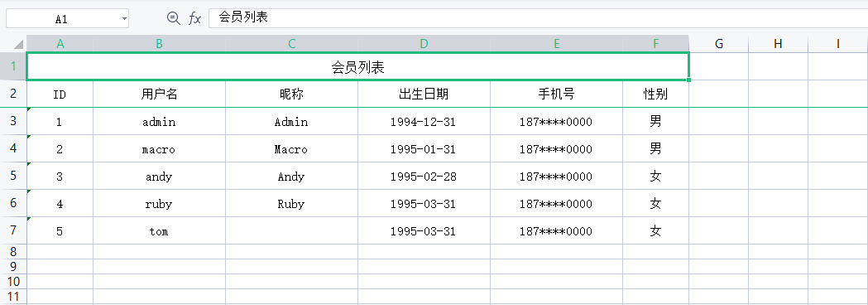Click the phone number cell in row 3
This screenshot has height=305, width=868.
556,122
